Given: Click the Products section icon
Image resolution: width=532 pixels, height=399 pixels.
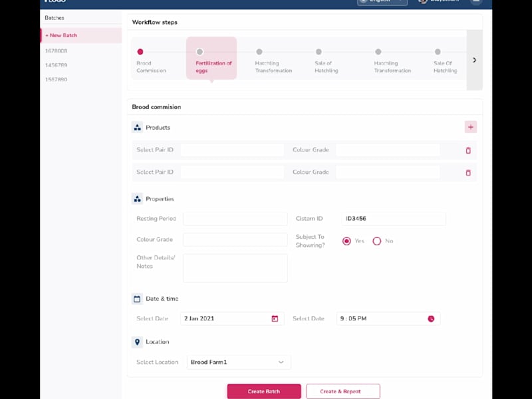Looking at the screenshot, I should pyautogui.click(x=138, y=127).
